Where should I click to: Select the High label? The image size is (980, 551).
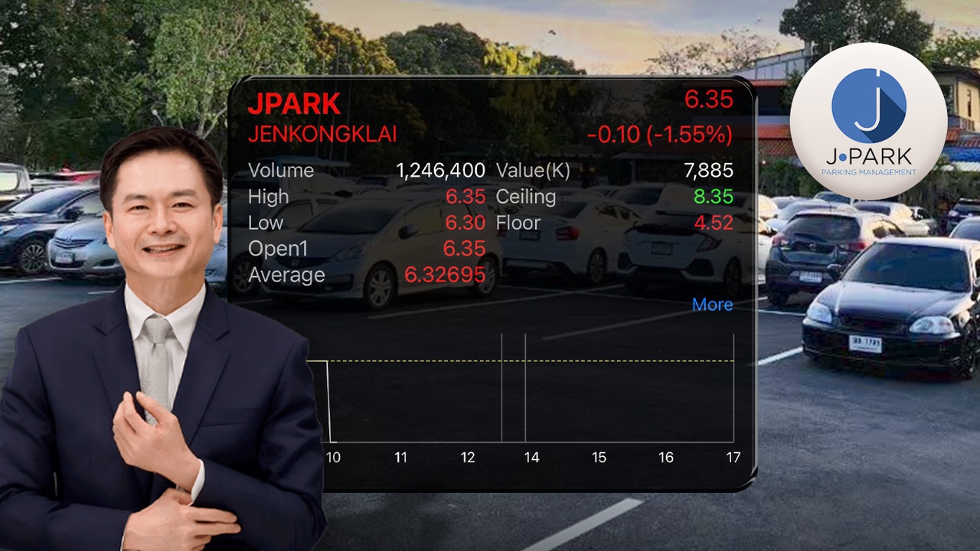click(x=268, y=197)
